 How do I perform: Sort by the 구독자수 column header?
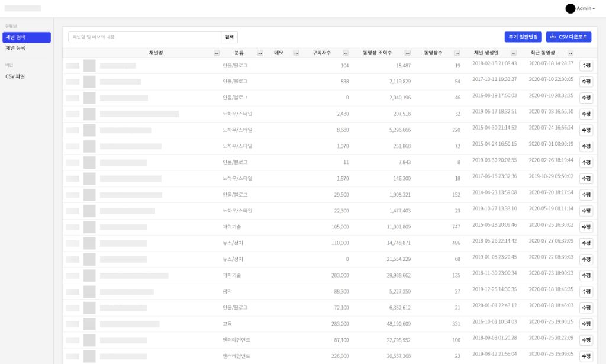(322, 53)
